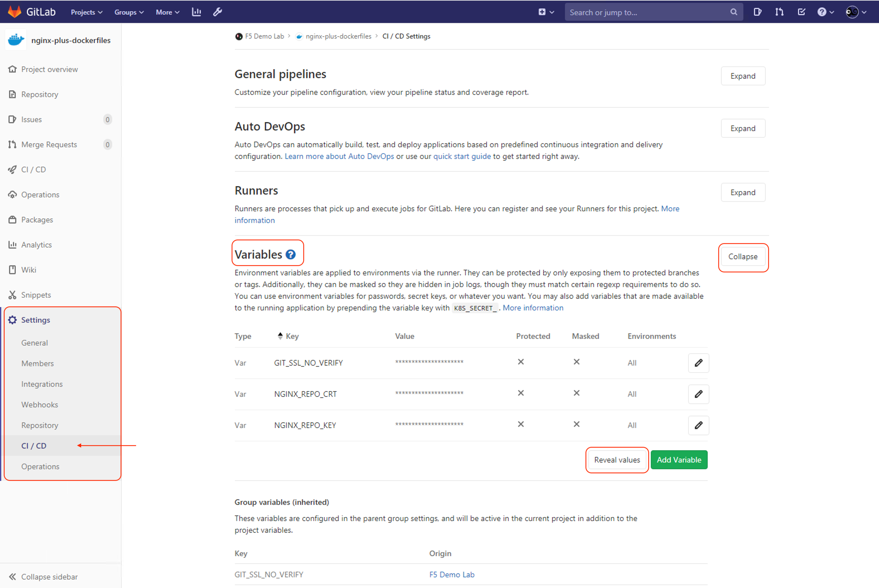Click the Wiki book icon

[12, 270]
